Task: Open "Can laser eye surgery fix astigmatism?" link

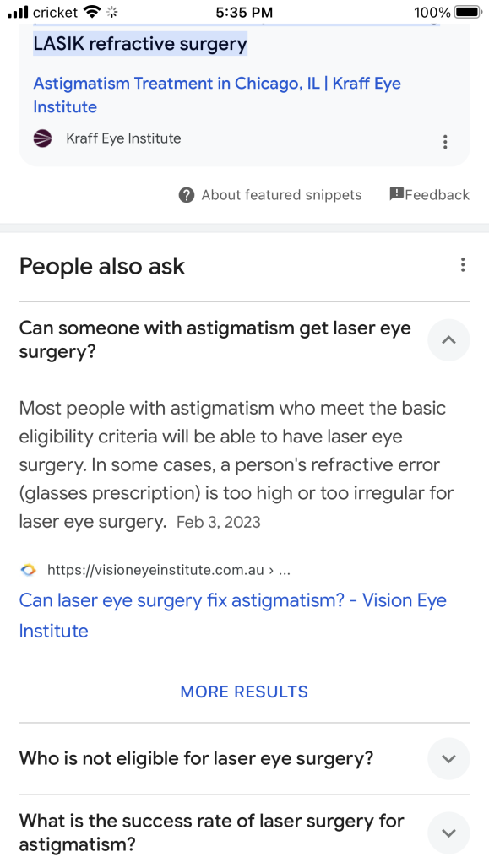Action: [232, 616]
